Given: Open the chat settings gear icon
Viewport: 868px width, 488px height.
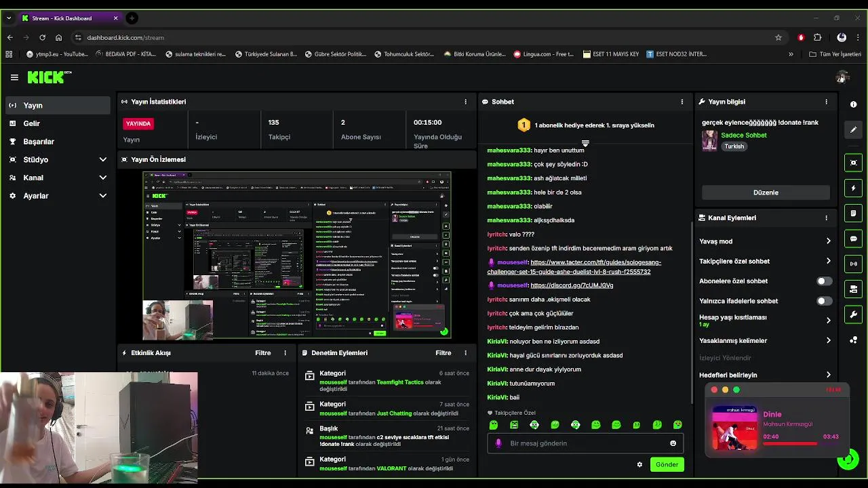Looking at the screenshot, I should tap(639, 464).
